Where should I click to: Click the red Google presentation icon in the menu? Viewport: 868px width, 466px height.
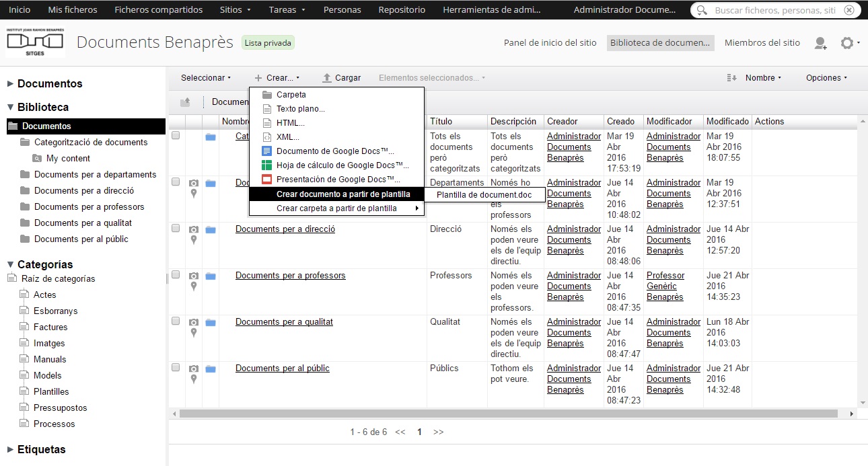(266, 180)
